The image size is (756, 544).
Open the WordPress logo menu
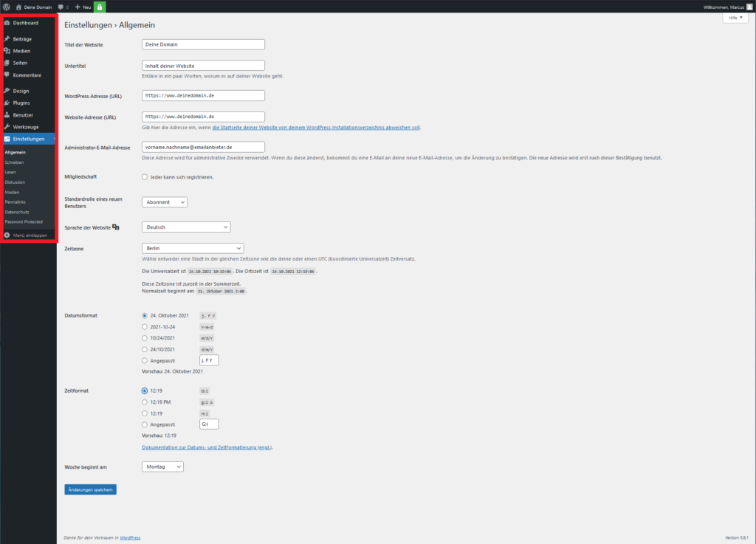[6, 7]
